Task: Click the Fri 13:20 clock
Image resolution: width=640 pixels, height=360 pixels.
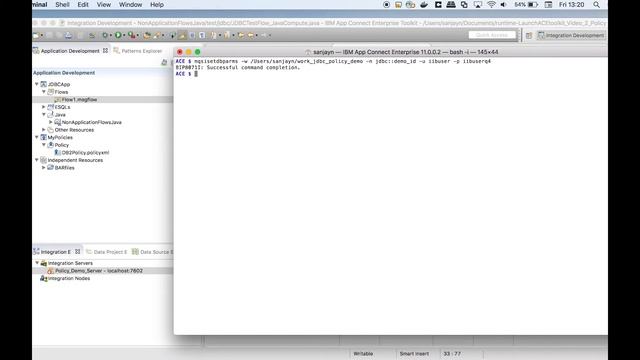Action: coord(571,5)
